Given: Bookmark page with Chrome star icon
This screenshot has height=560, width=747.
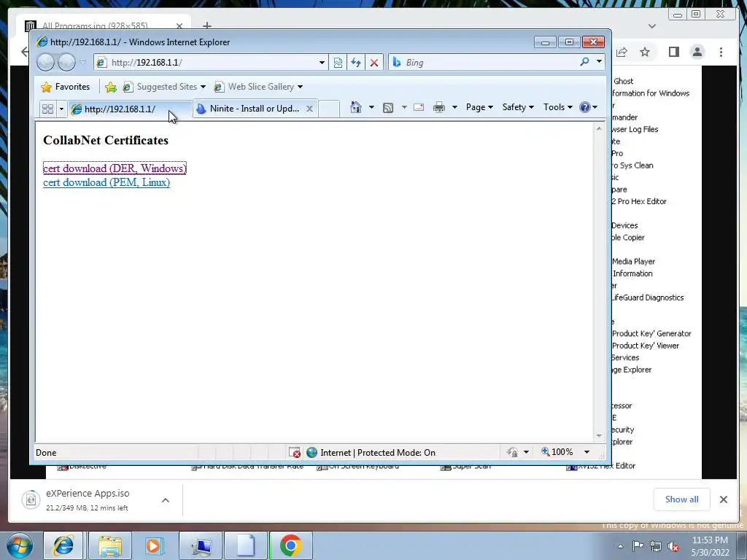Looking at the screenshot, I should [x=645, y=52].
